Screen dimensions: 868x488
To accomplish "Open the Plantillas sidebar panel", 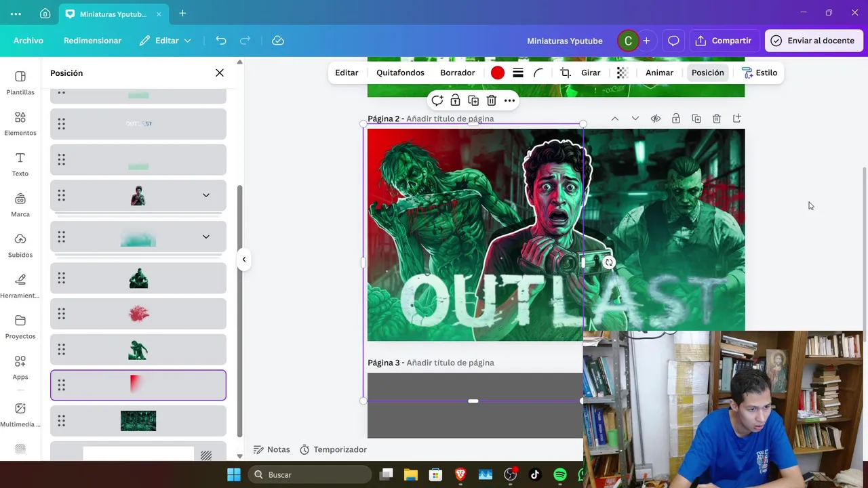I will (20, 83).
